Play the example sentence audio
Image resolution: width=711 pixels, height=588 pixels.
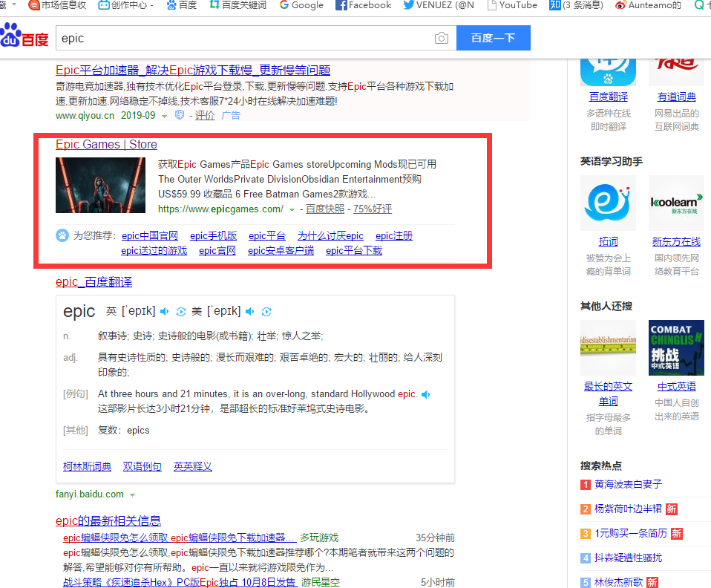426,394
